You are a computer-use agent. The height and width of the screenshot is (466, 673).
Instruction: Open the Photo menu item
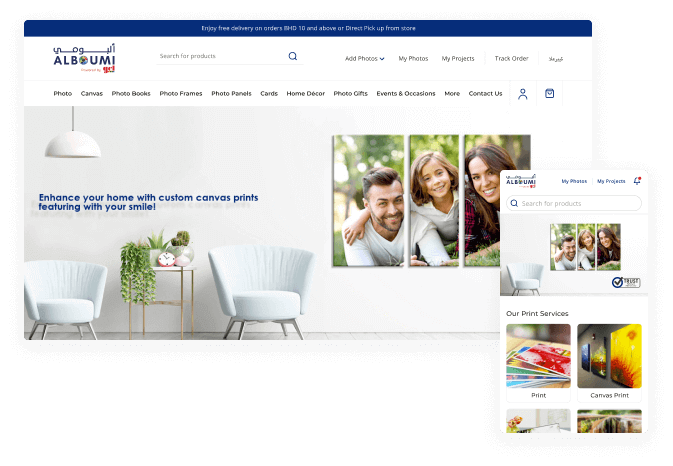click(x=63, y=94)
